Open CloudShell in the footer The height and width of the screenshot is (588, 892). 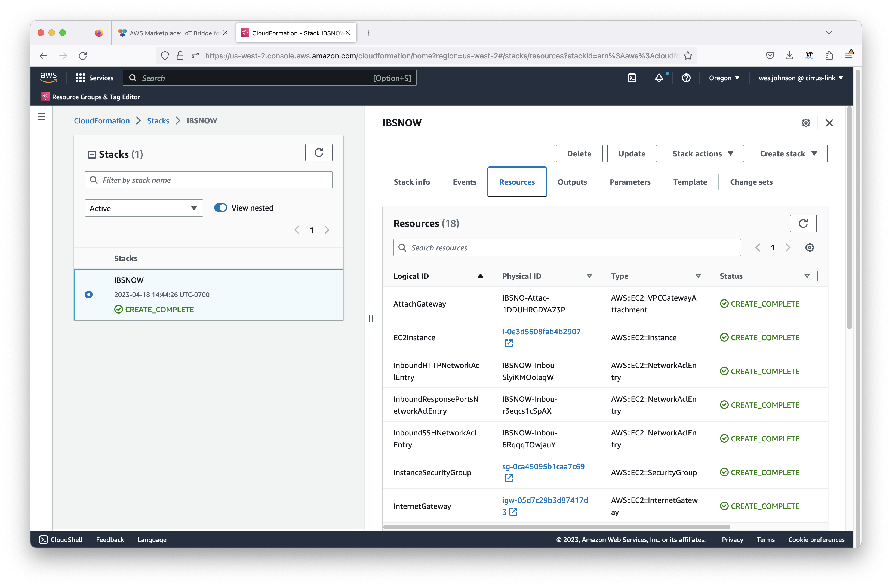click(x=61, y=540)
